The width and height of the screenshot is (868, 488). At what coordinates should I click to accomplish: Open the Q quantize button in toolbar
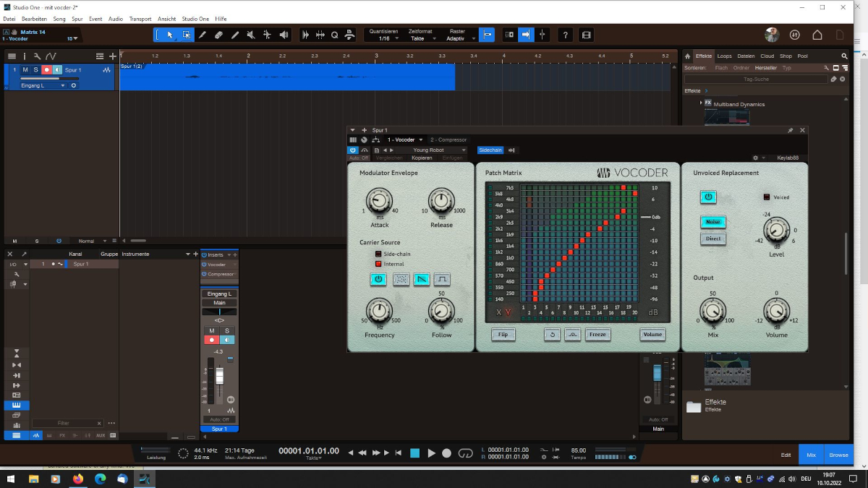pyautogui.click(x=335, y=35)
